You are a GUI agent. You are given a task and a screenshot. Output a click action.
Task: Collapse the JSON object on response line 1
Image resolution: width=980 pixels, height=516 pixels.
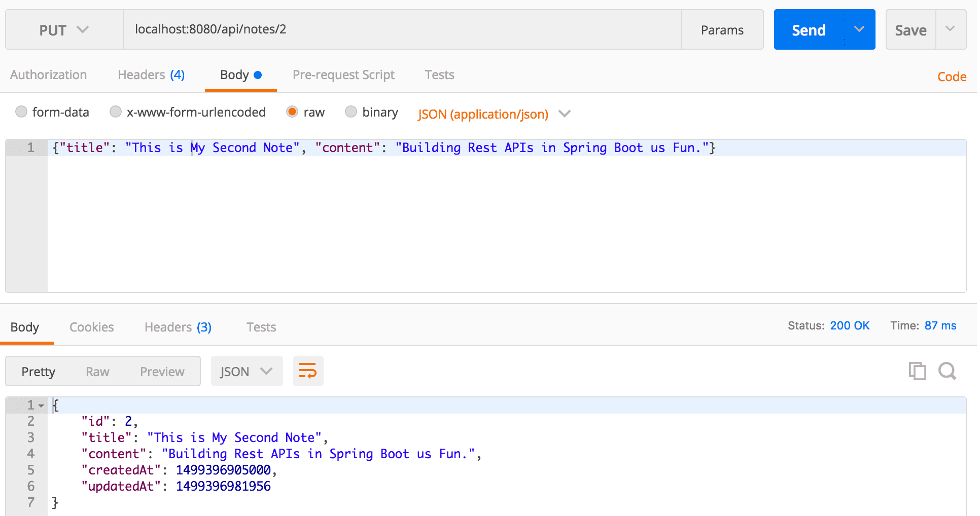click(x=41, y=405)
